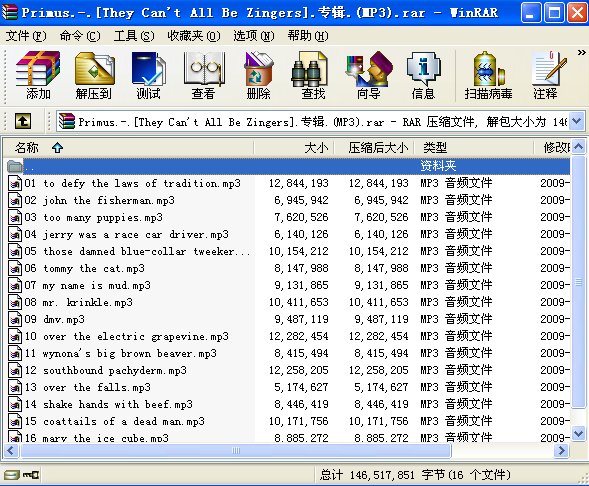Open the 选项(N) menu

[x=254, y=36]
